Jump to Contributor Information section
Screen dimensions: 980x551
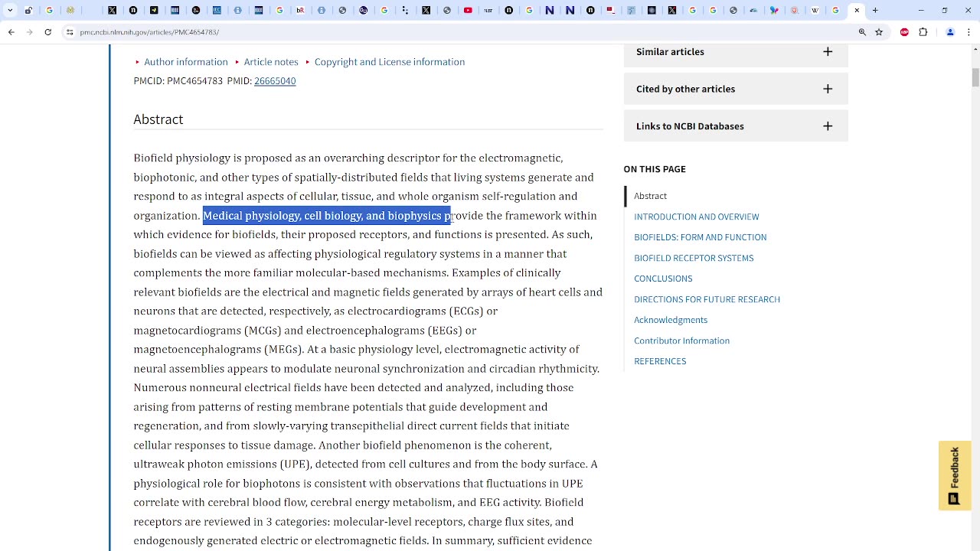pyautogui.click(x=681, y=341)
